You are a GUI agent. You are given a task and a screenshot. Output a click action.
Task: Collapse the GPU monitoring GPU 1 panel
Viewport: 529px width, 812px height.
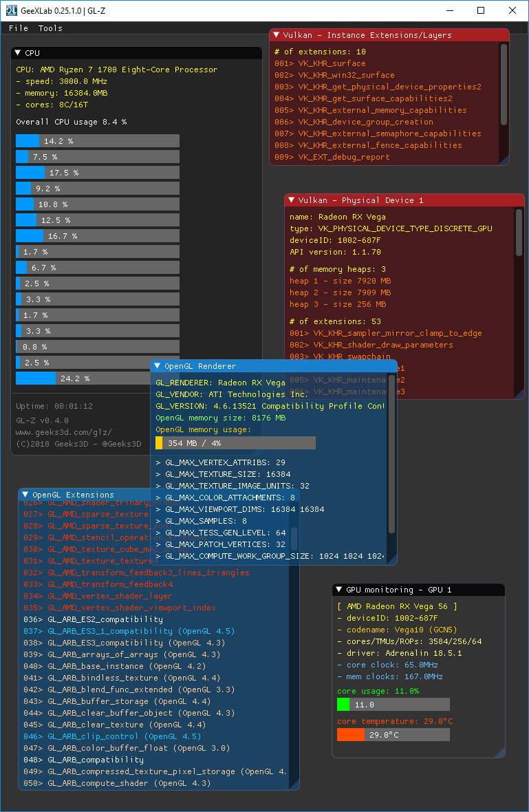coord(339,590)
